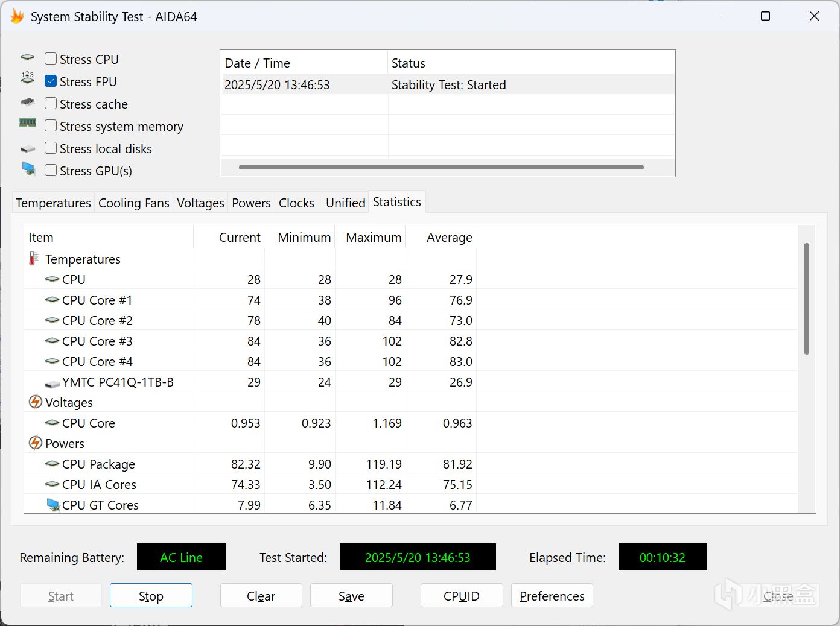Click the CPU Core maximum voltage 1.169
Image resolution: width=840 pixels, height=626 pixels.
click(387, 423)
